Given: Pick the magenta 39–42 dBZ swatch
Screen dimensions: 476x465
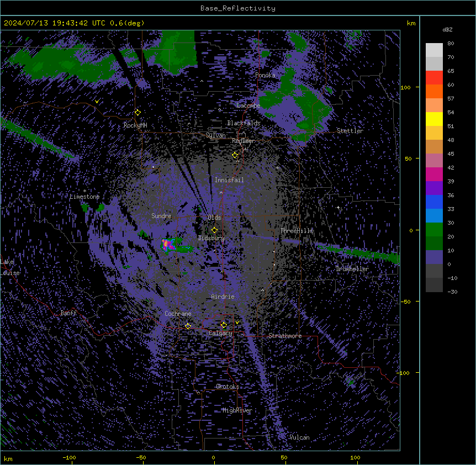Looking at the screenshot, I should tap(434, 174).
